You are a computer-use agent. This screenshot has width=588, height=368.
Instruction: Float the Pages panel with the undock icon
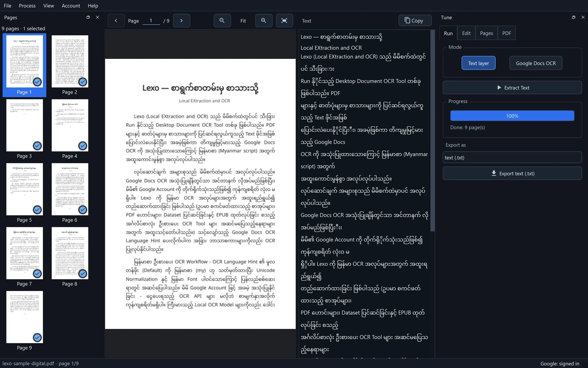(x=88, y=17)
